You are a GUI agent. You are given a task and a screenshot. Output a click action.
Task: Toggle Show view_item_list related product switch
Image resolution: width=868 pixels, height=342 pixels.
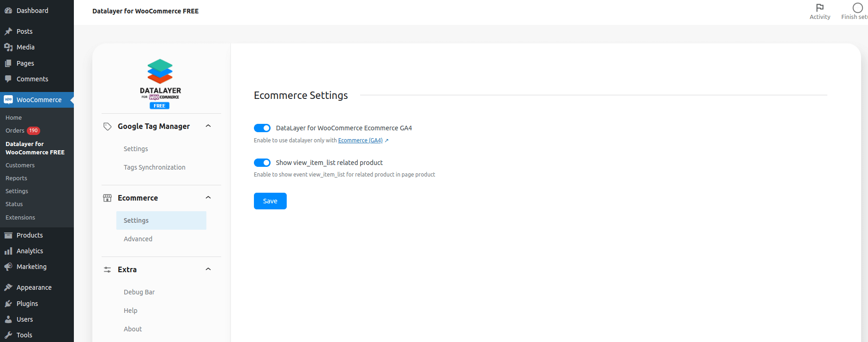[262, 163]
